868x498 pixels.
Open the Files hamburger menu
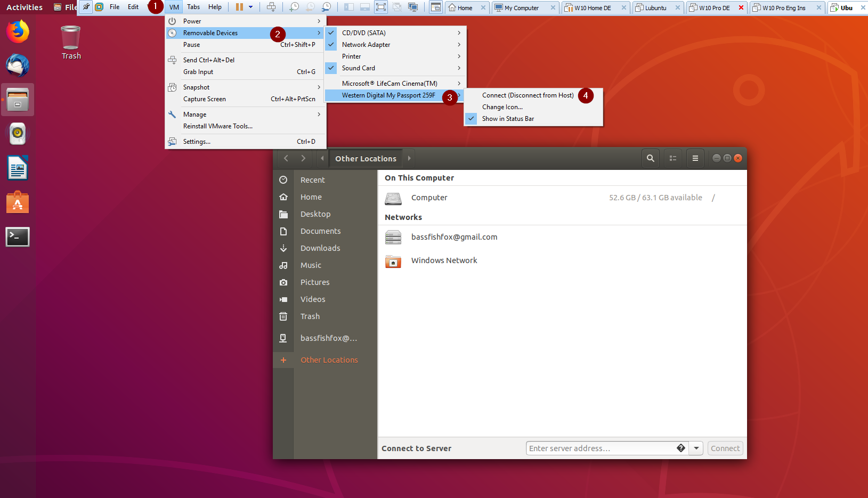pyautogui.click(x=695, y=158)
